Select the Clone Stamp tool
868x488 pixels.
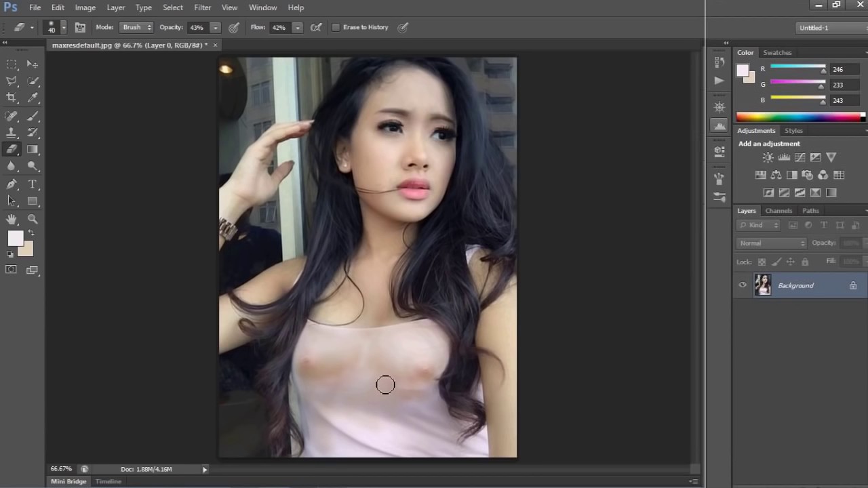[x=12, y=133]
